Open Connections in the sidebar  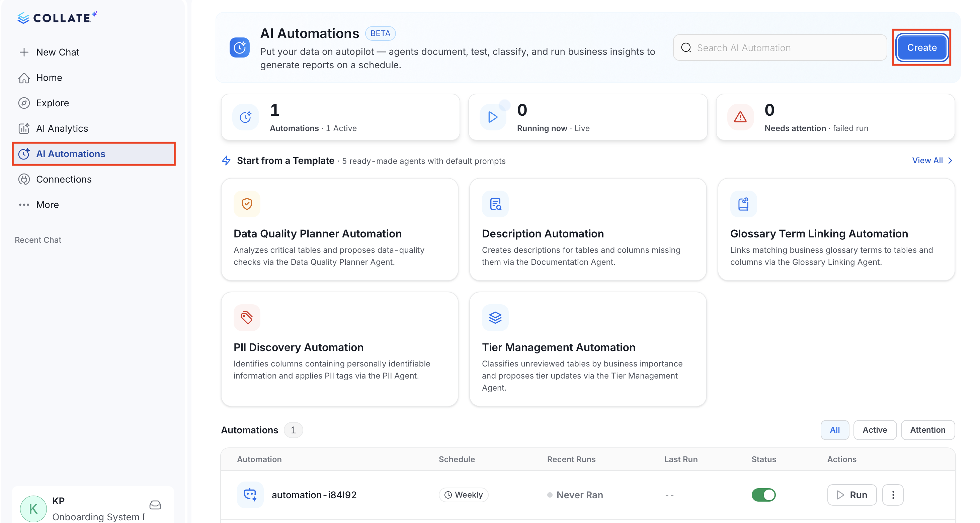[x=94, y=179]
